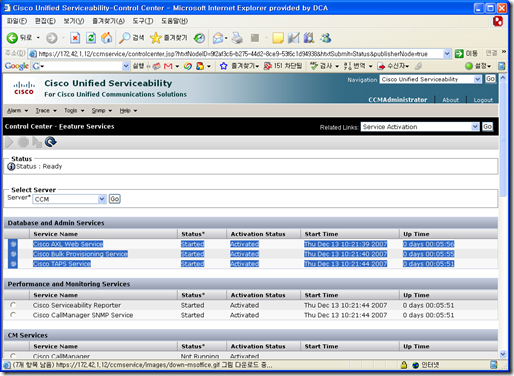Click Go next to Navigation dropdown
This screenshot has height=376, width=514.
[x=490, y=79]
